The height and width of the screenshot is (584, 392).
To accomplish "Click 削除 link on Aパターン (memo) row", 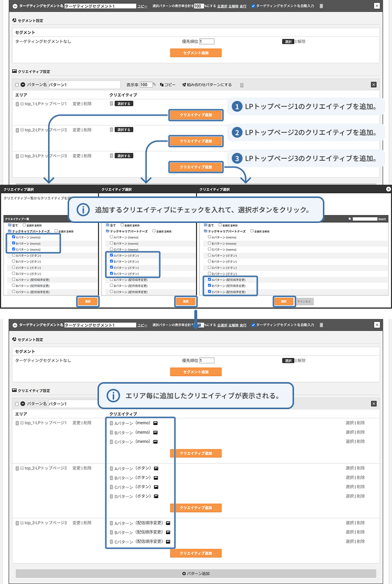I will (x=361, y=423).
